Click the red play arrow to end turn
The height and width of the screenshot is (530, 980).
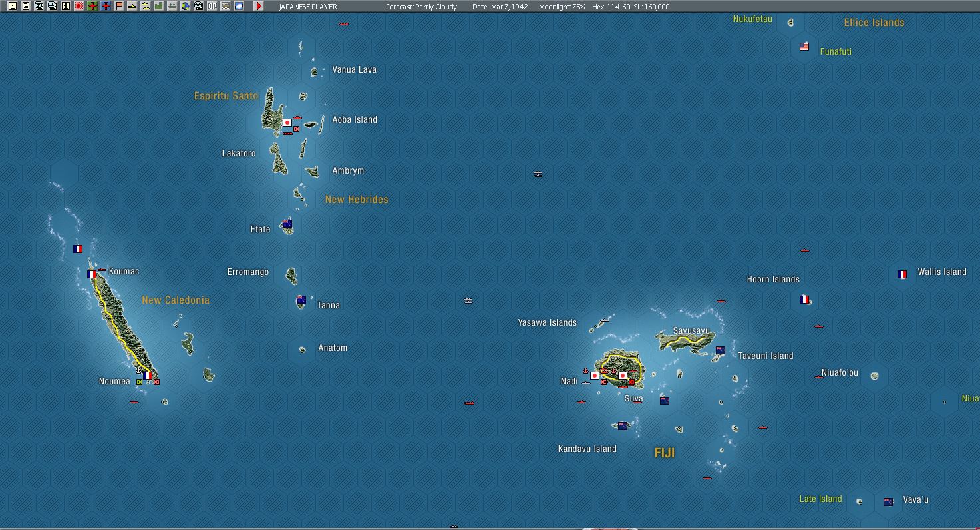pyautogui.click(x=259, y=6)
